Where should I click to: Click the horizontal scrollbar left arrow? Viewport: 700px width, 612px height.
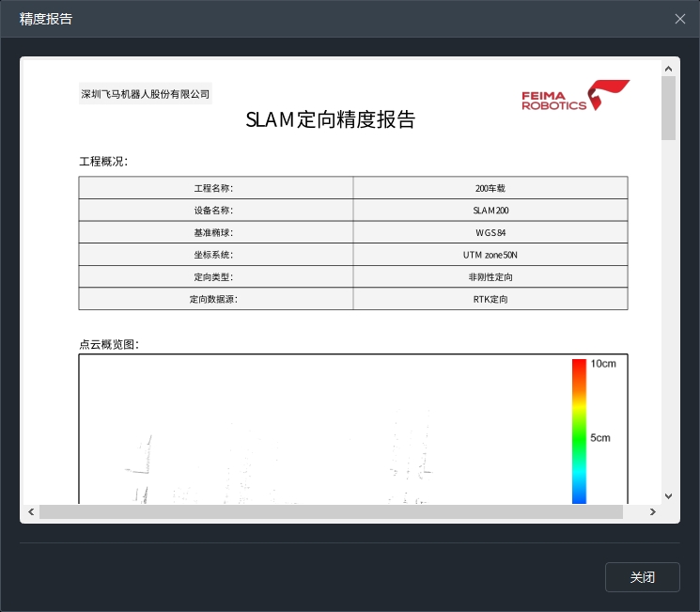[x=31, y=512]
